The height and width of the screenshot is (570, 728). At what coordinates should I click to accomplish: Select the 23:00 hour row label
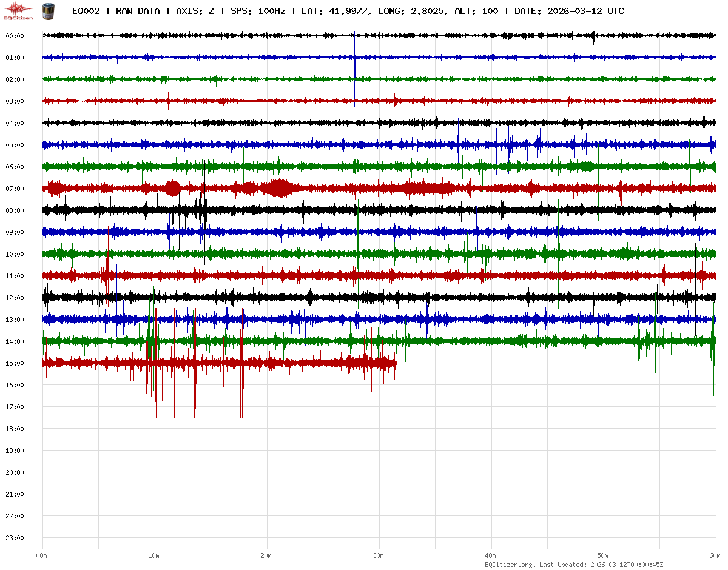click(x=15, y=538)
